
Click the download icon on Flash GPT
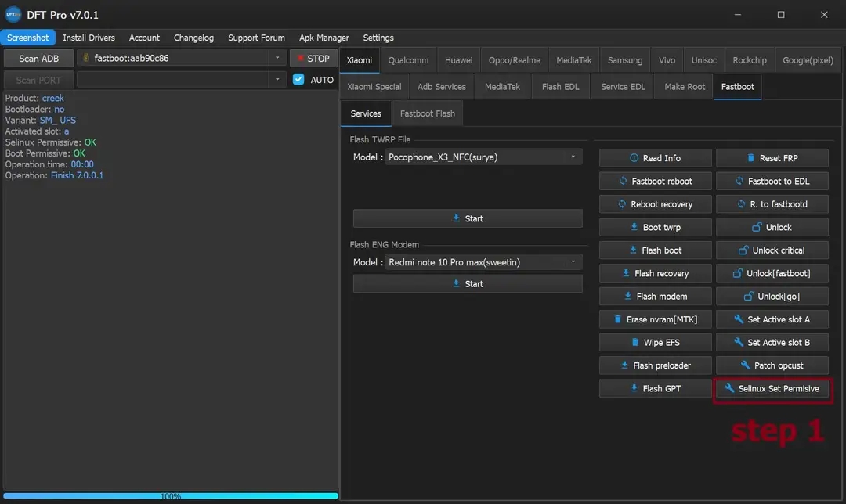[634, 389]
